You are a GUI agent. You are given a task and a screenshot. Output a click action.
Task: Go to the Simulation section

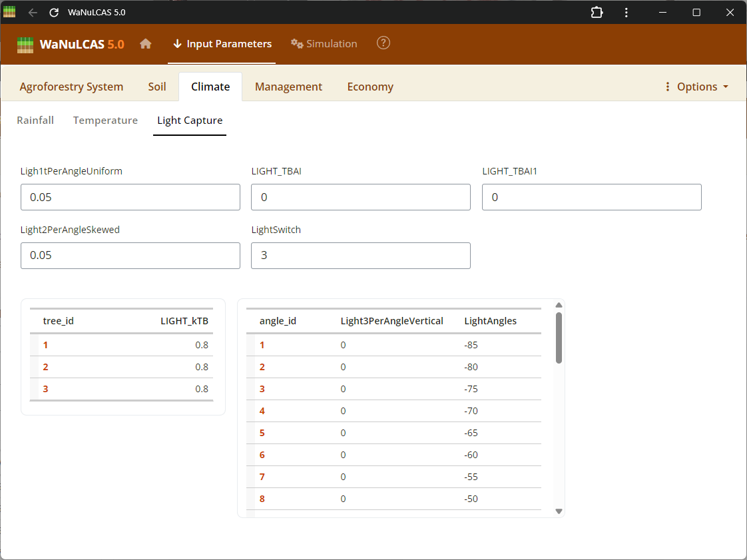pyautogui.click(x=324, y=44)
